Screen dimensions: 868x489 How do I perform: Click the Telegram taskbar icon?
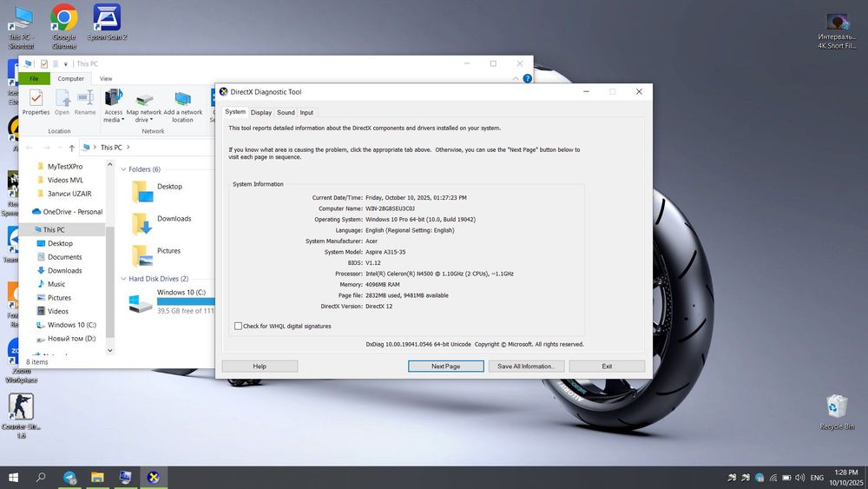(x=69, y=478)
